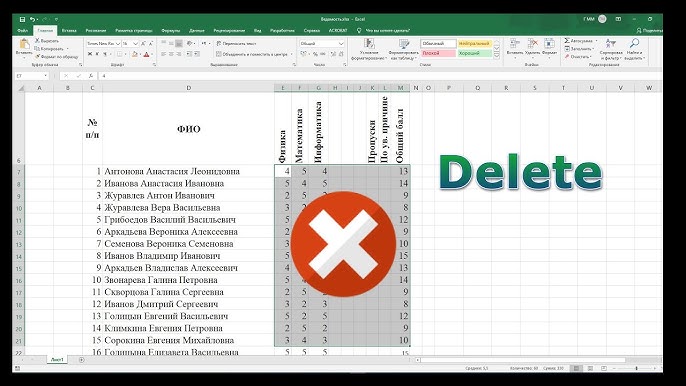Screen dimensions: 686x386
Task: Click Cut (Вырезать) scissors command
Action: click(47, 41)
